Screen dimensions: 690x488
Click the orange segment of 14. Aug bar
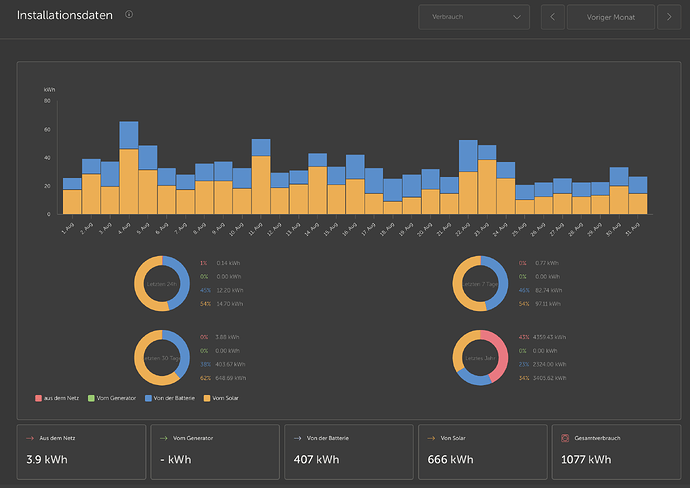tap(317, 191)
